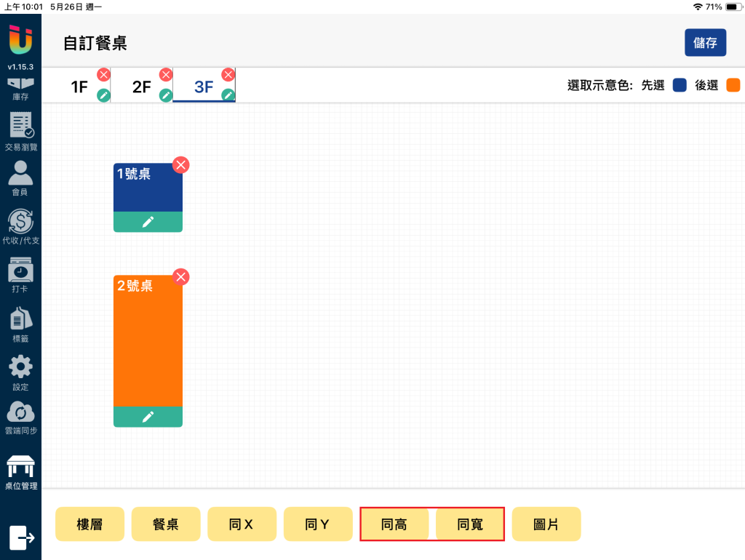Open the 打卡 clock-in icon
Screen dimensions: 745x560
click(x=20, y=275)
